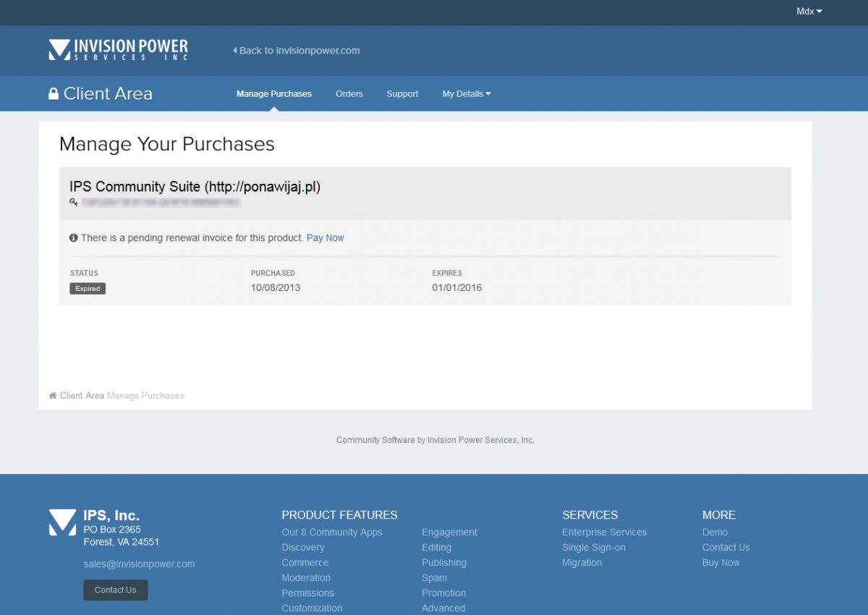
Task: Click the license key icon
Action: 74,203
